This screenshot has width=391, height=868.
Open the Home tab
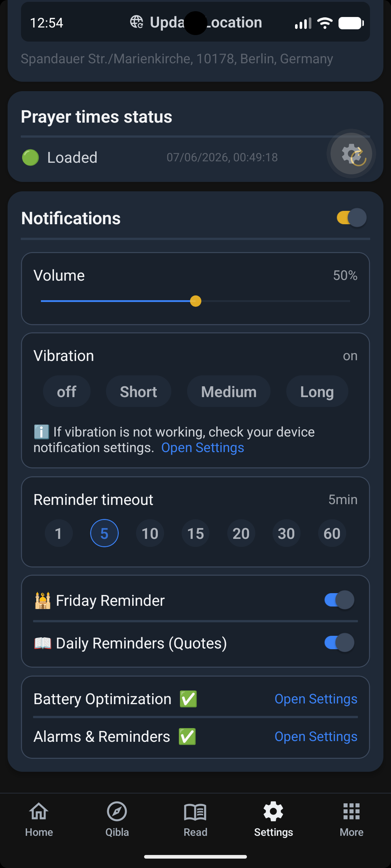(x=39, y=819)
